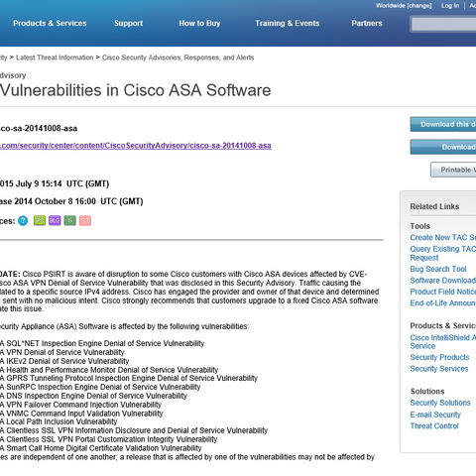Screen dimensions: 476x476
Task: Click VNMC Command Input Validation Vulnerability line
Action: pos(81,414)
